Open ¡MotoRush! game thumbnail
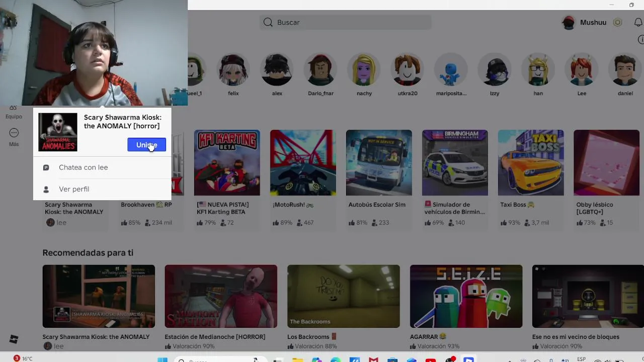This screenshot has height=362, width=644. coord(303,162)
